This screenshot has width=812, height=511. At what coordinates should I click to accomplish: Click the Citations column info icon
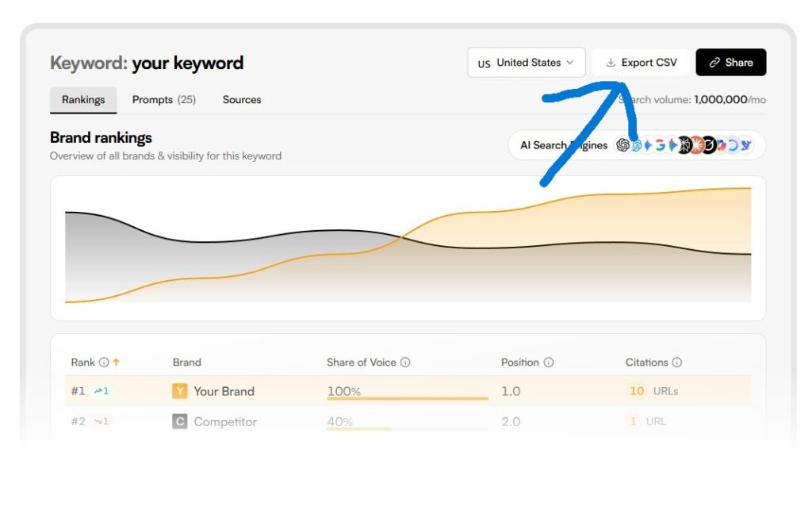[677, 363]
